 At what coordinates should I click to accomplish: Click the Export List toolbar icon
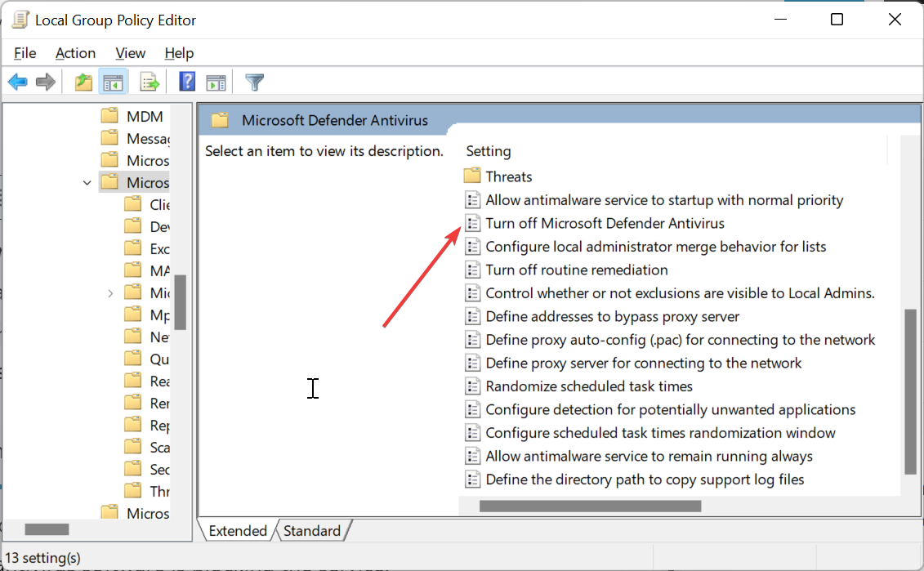pos(150,82)
